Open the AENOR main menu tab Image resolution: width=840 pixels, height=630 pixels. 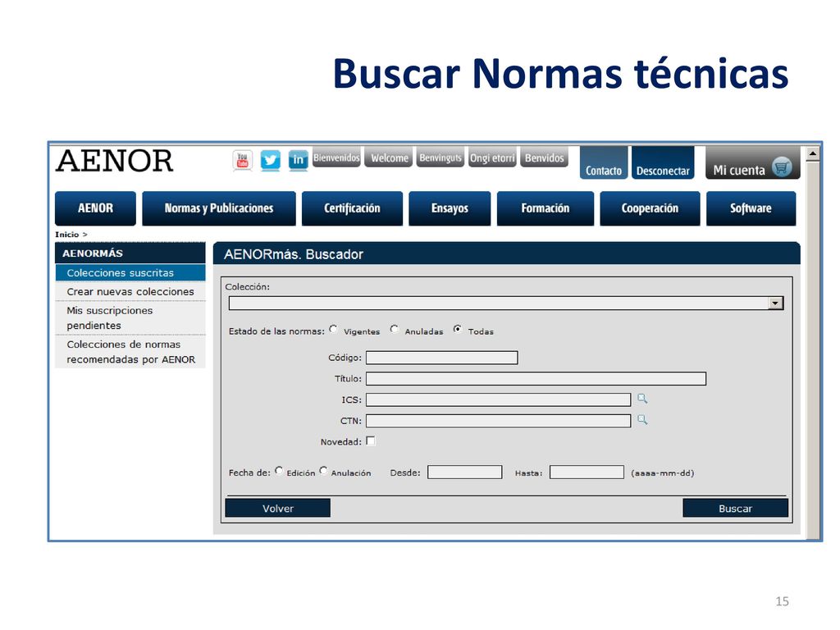tap(95, 208)
